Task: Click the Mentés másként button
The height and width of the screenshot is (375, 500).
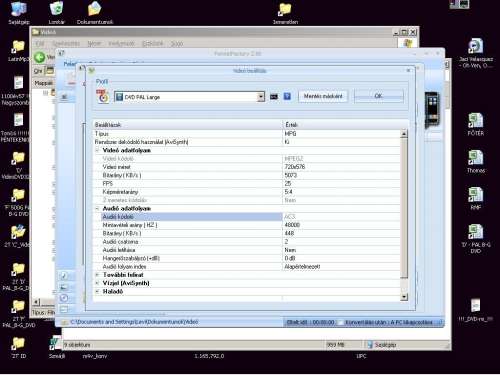Action: [323, 96]
